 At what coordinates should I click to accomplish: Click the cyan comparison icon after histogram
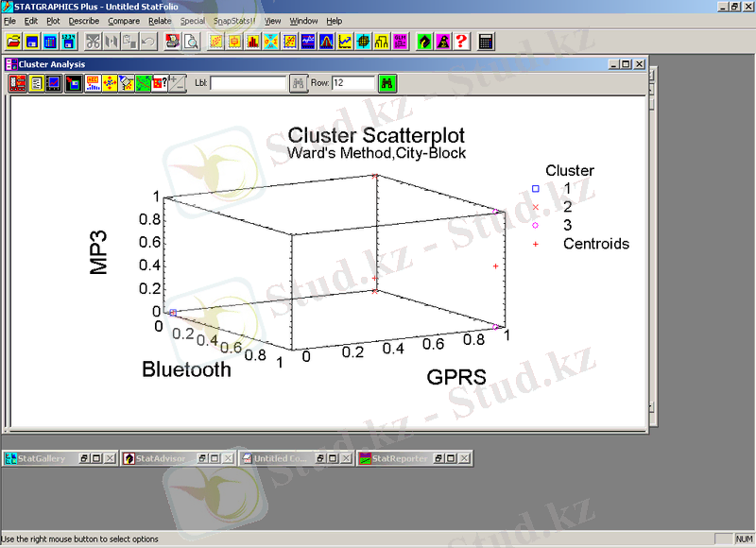(270, 42)
